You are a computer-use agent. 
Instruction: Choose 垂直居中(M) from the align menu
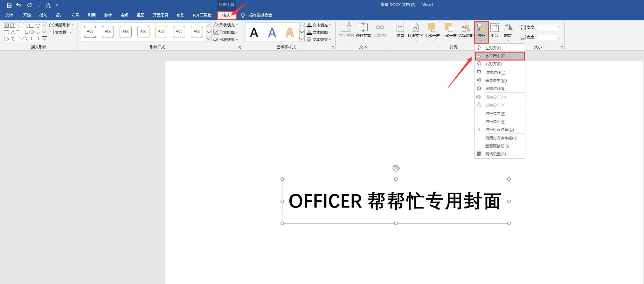pyautogui.click(x=500, y=81)
